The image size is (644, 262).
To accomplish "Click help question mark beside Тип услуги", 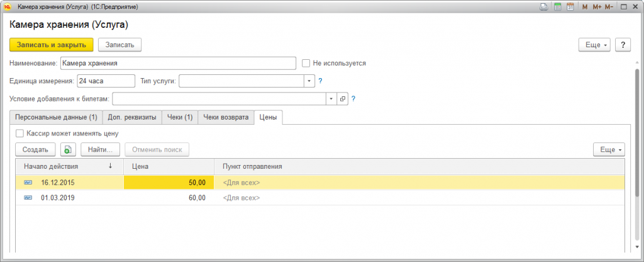I will point(320,81).
